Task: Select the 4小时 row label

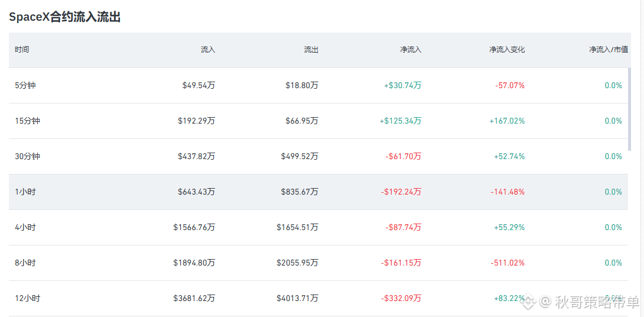Action: (x=25, y=227)
